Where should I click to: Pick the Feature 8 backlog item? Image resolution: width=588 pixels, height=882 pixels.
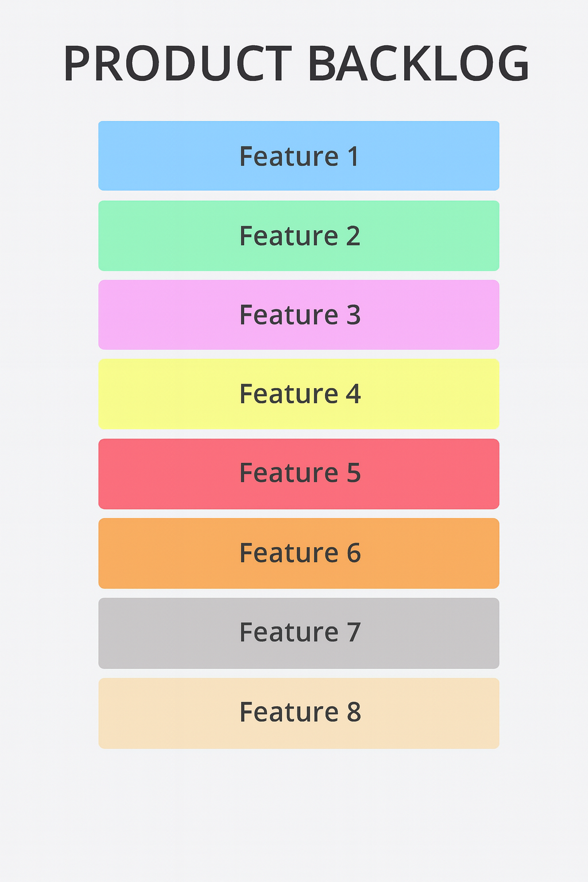(299, 713)
